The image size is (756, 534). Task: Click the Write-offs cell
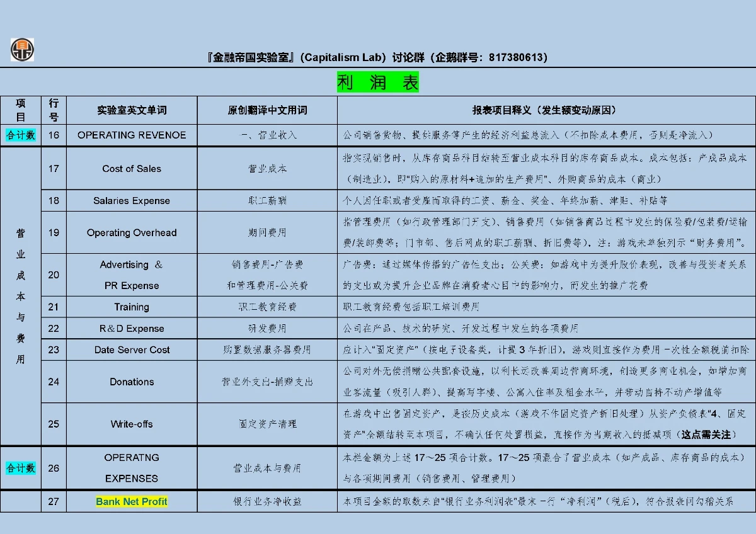[x=132, y=424]
